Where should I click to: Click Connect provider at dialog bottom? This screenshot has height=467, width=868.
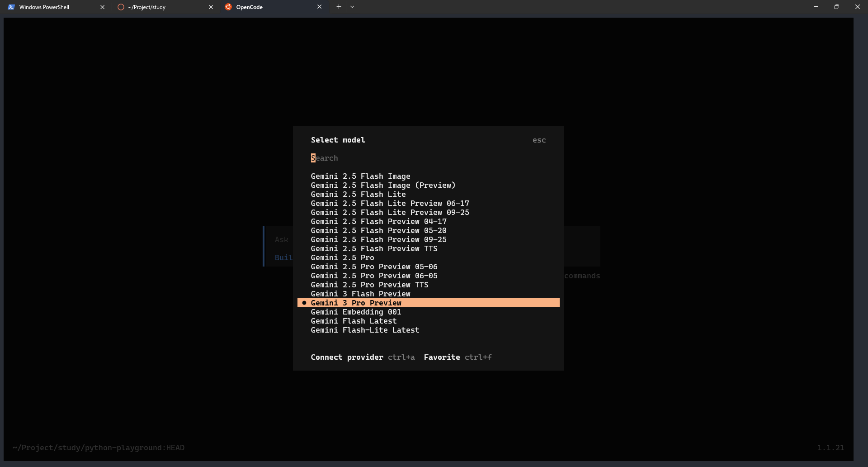coord(347,357)
